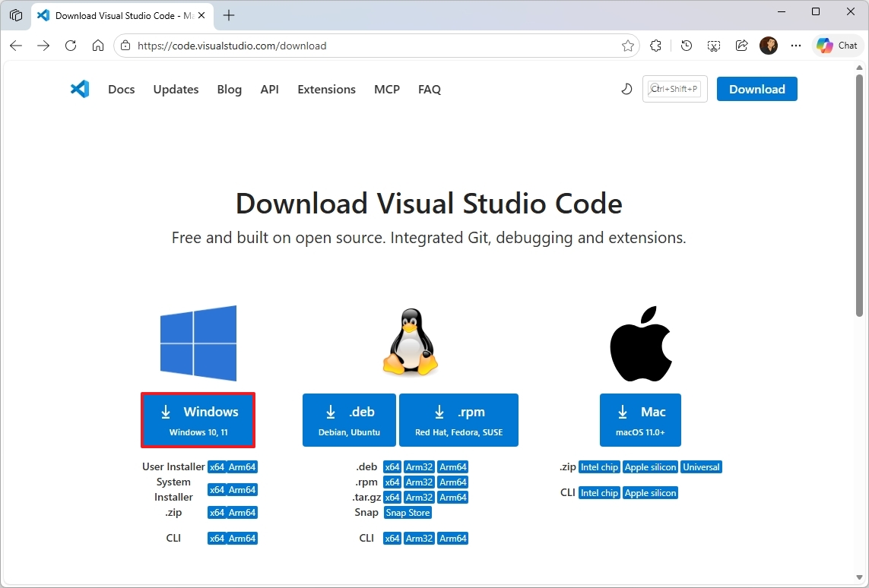
Task: Select Windows CLI x64 link
Action: [217, 538]
